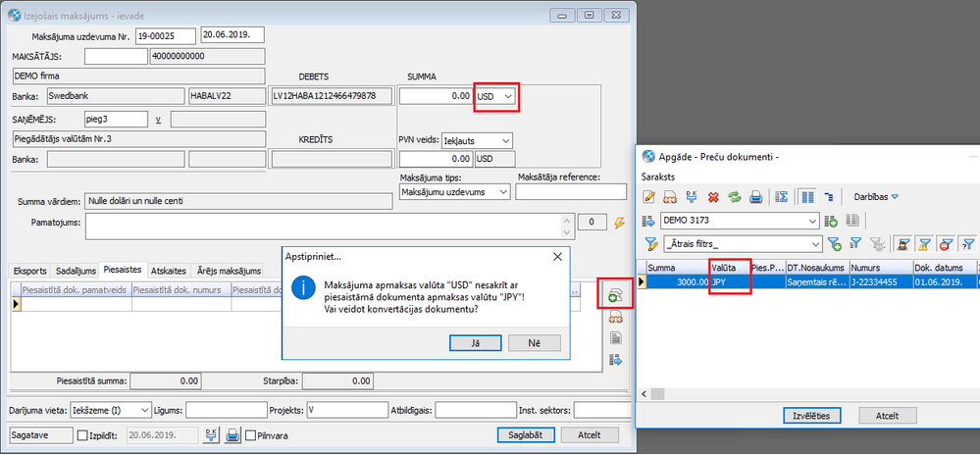Open the PVN veids Iekļauts dropdown
The image size is (980, 455).
point(505,140)
